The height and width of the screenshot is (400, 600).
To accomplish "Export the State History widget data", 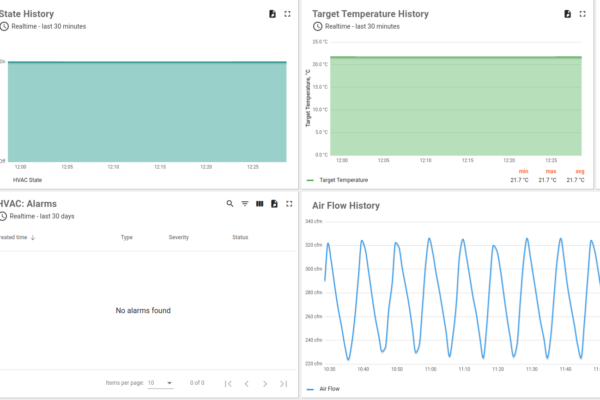I will [271, 14].
